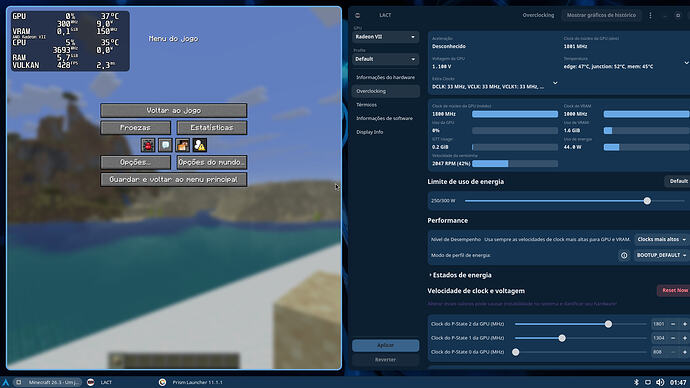The width and height of the screenshot is (690, 388).
Task: Expand the Temperatura details chevron
Action: [x=686, y=63]
